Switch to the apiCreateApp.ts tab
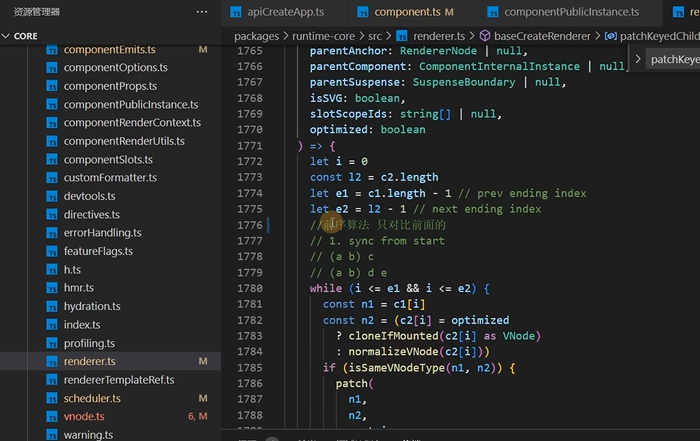 click(x=277, y=12)
